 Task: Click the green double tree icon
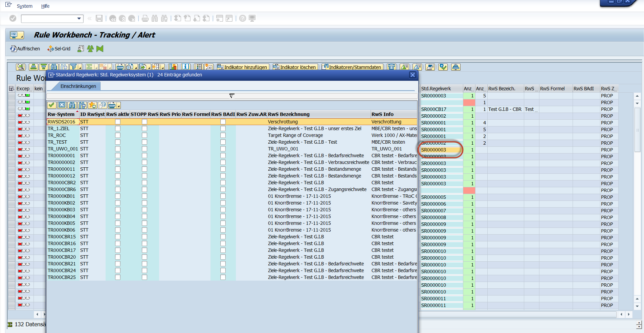[x=90, y=49]
